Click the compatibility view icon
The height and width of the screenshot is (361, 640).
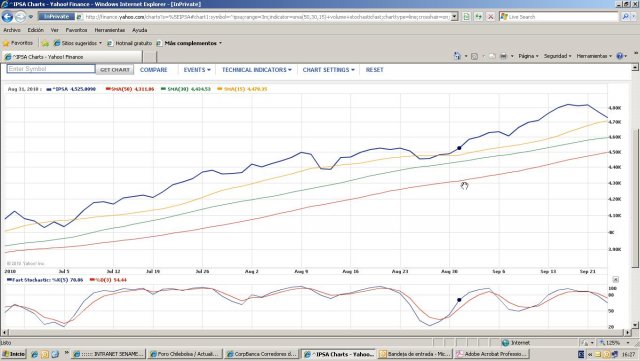point(467,17)
